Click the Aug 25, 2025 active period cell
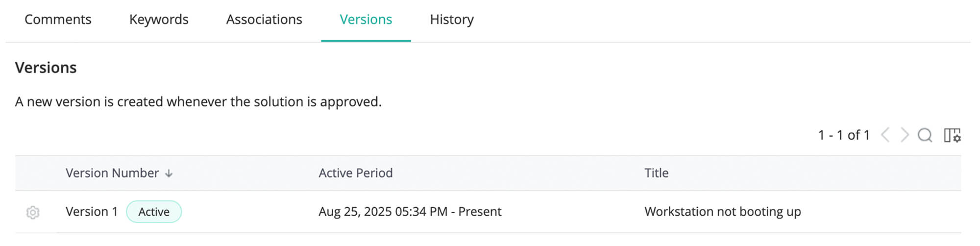The width and height of the screenshot is (980, 246). 410,212
